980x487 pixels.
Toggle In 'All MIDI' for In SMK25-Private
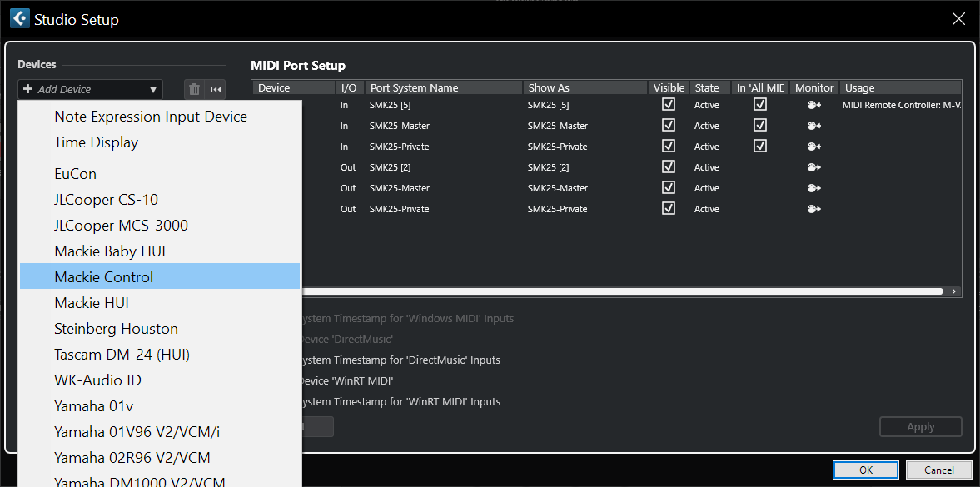[x=760, y=146]
